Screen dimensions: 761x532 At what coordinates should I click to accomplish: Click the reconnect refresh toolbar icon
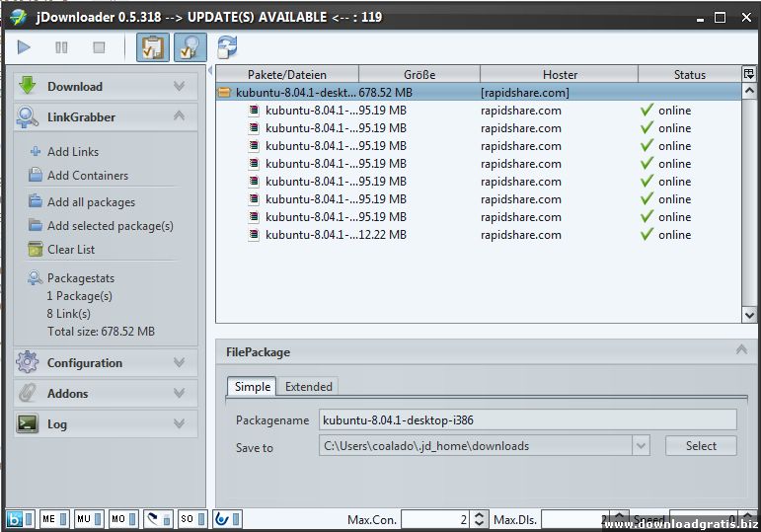click(227, 47)
